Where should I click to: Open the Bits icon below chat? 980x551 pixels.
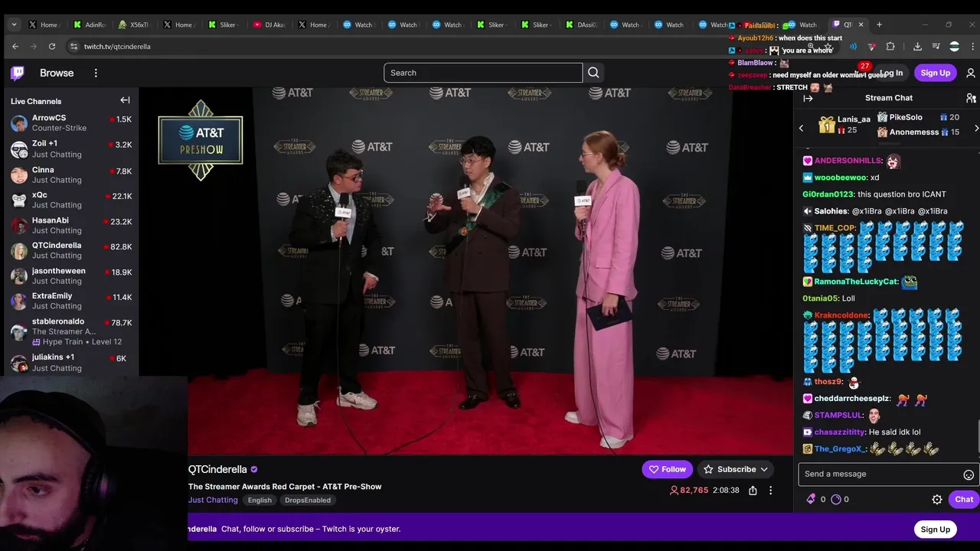(811, 499)
